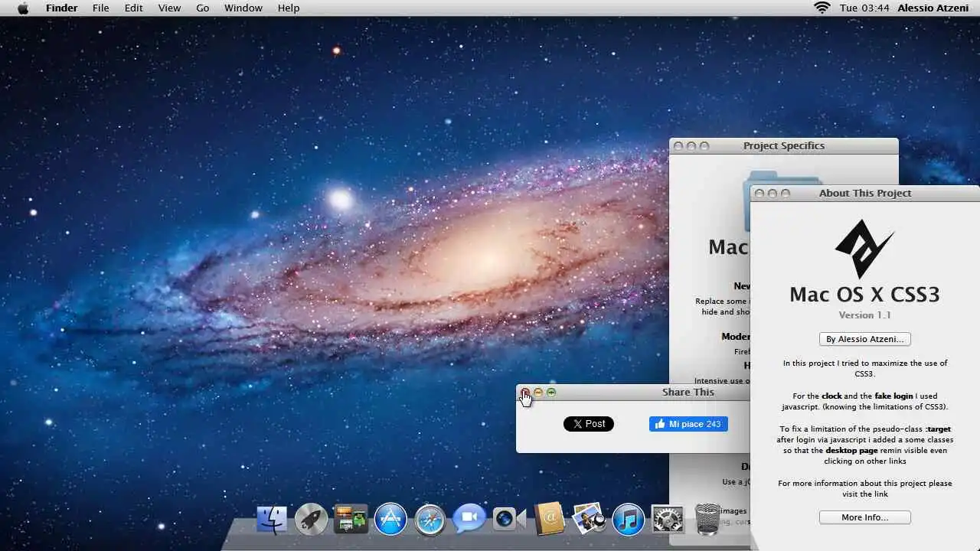Bring Project Specifics window to front
The image size is (980, 551).
[784, 145]
